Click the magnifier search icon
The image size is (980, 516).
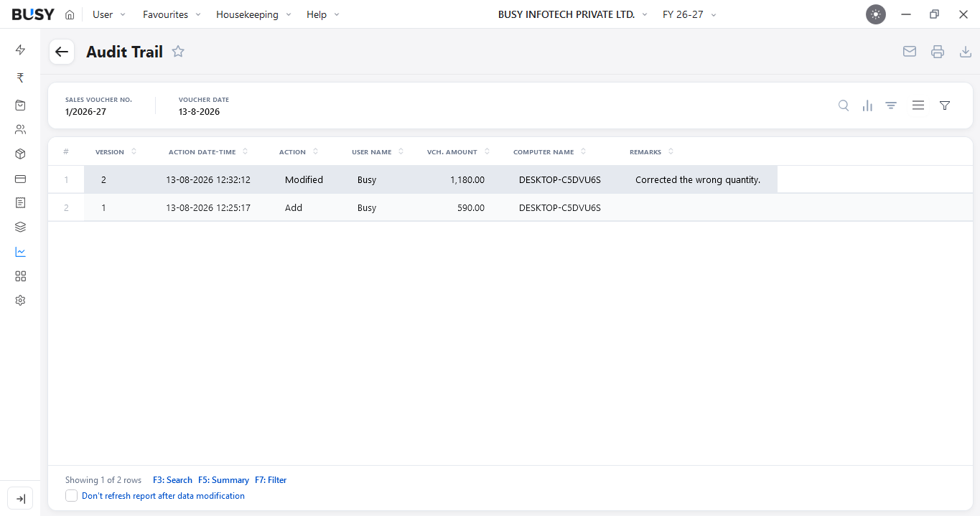[x=844, y=105]
